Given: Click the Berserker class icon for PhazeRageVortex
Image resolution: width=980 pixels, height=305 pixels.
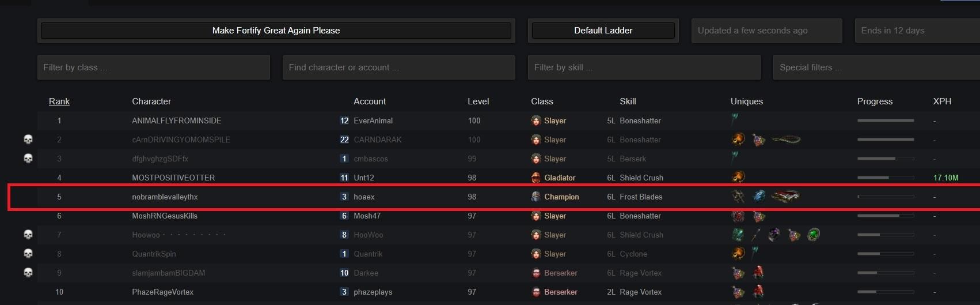Looking at the screenshot, I should coord(536,292).
